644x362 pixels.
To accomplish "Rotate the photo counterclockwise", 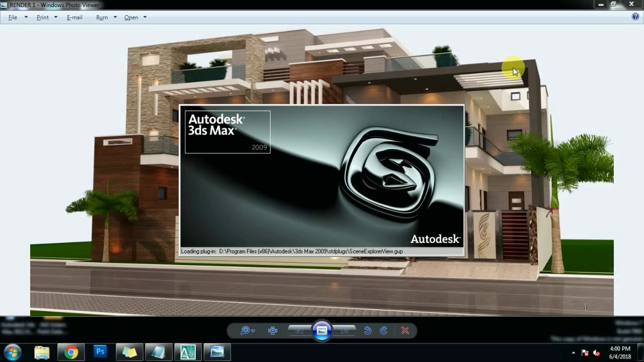I will click(x=368, y=330).
